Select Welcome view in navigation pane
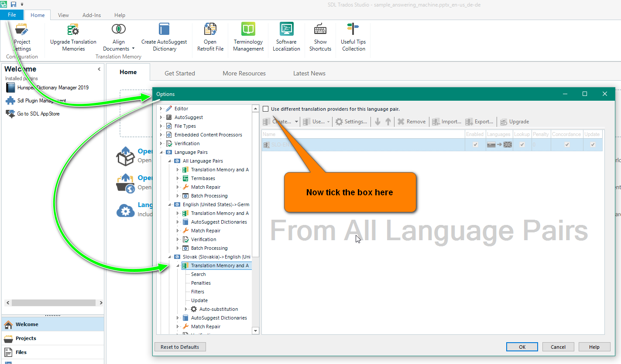The image size is (621, 364). click(x=53, y=324)
